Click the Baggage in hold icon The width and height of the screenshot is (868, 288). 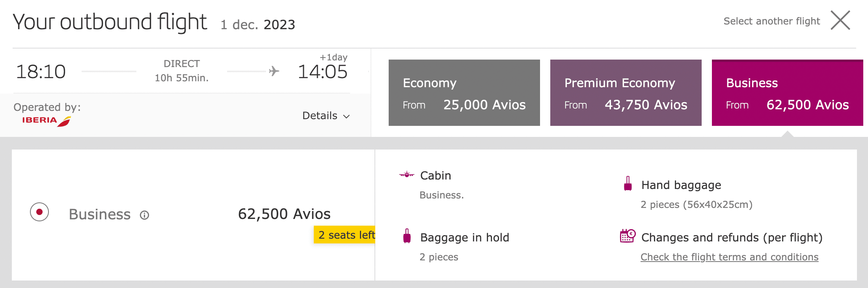point(407,236)
